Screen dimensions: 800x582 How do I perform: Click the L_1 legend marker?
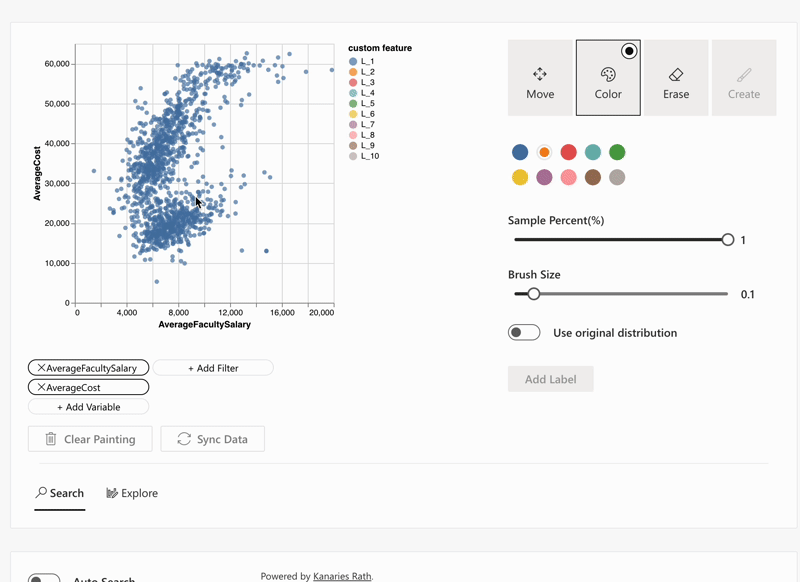pyautogui.click(x=353, y=62)
